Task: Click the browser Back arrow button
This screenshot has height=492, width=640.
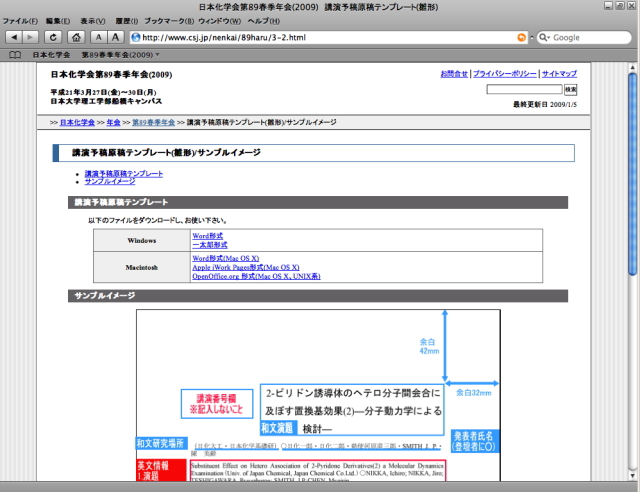Action: tap(14, 37)
